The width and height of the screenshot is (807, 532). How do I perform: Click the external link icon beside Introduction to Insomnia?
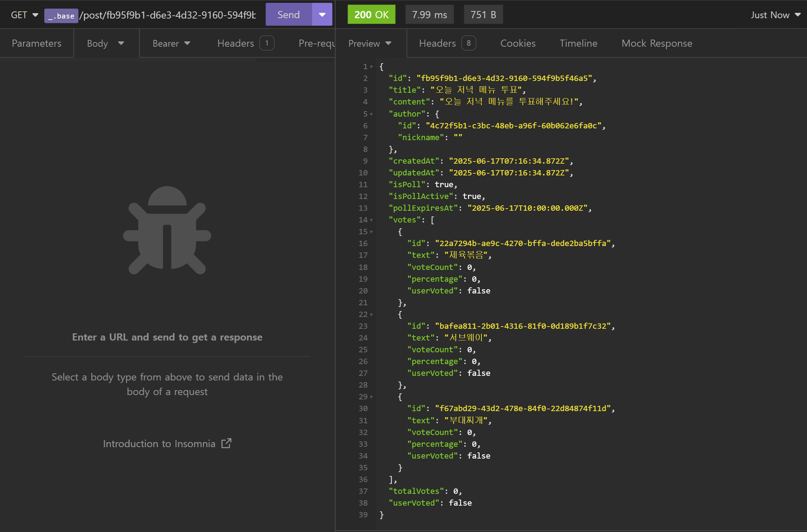click(x=226, y=443)
